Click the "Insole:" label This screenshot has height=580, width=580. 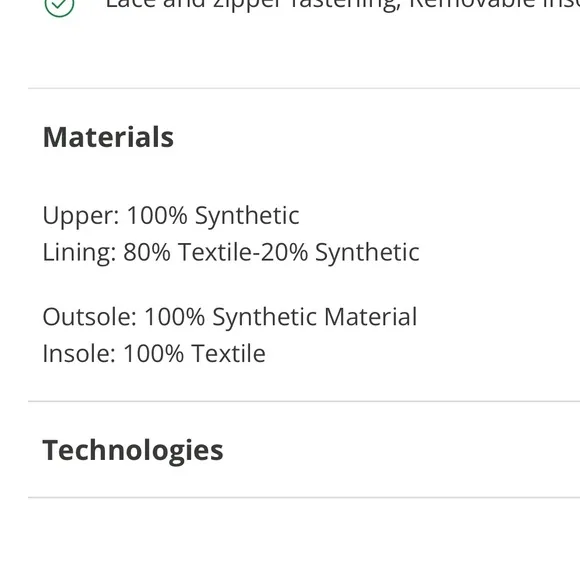(79, 354)
